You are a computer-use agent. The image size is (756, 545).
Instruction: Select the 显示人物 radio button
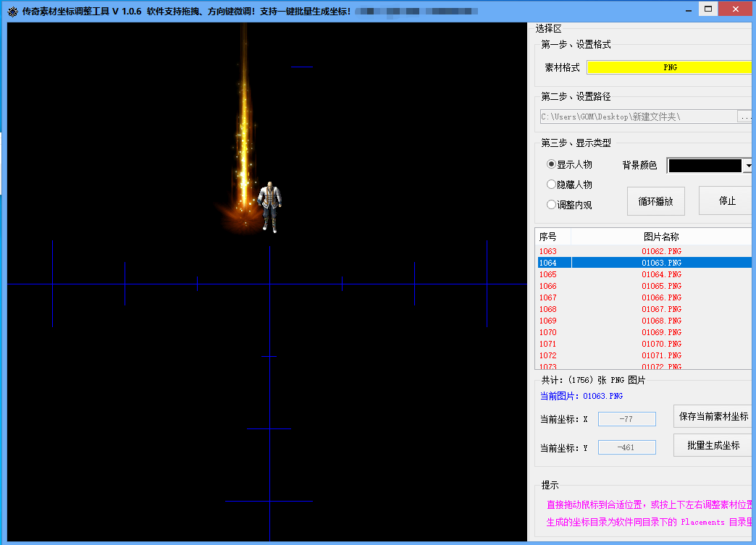[551, 164]
